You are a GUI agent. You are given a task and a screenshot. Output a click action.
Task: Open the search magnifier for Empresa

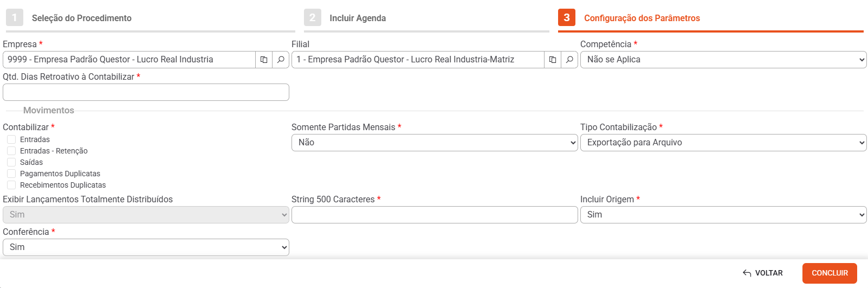pyautogui.click(x=281, y=60)
